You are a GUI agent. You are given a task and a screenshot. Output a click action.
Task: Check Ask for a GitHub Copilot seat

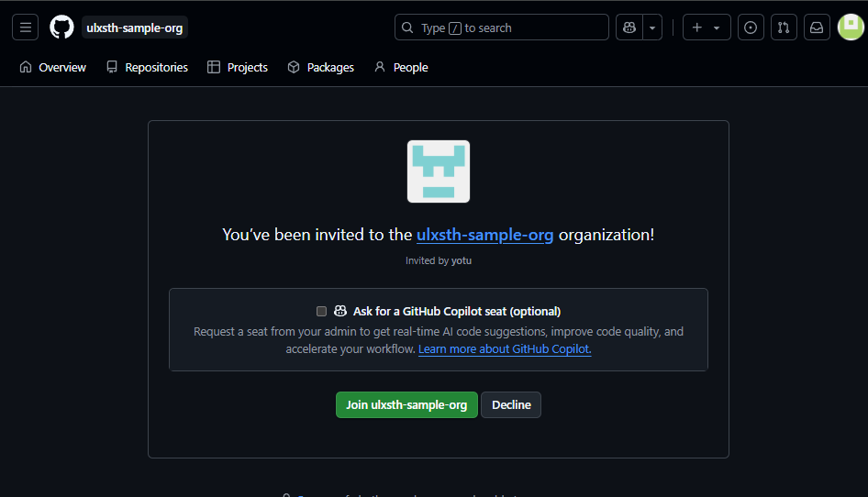(321, 312)
